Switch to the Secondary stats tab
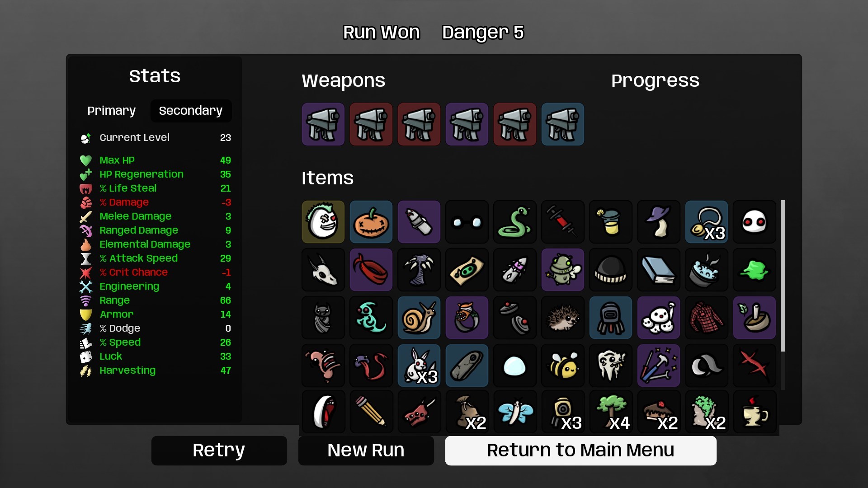This screenshot has width=868, height=488. tap(191, 111)
